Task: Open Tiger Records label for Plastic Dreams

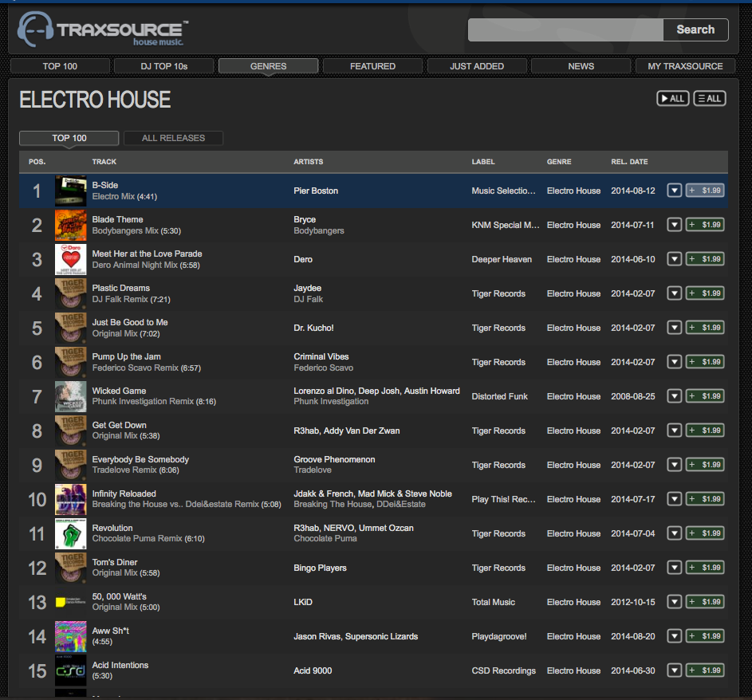Action: point(498,293)
